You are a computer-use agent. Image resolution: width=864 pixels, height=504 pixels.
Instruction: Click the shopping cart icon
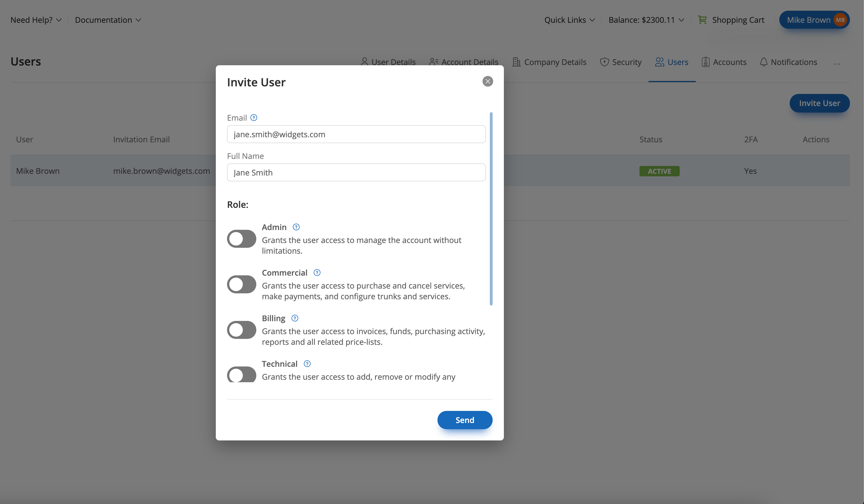click(x=702, y=20)
